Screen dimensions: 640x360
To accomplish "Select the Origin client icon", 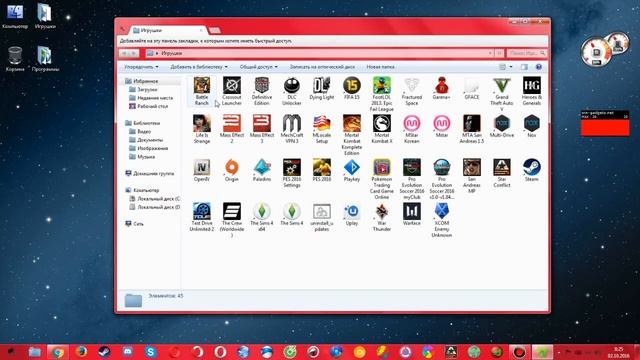I will 232,170.
